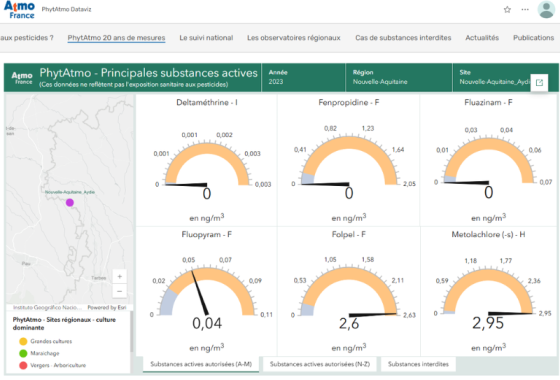Zoom in on the map
560x380 pixels.
(x=120, y=276)
